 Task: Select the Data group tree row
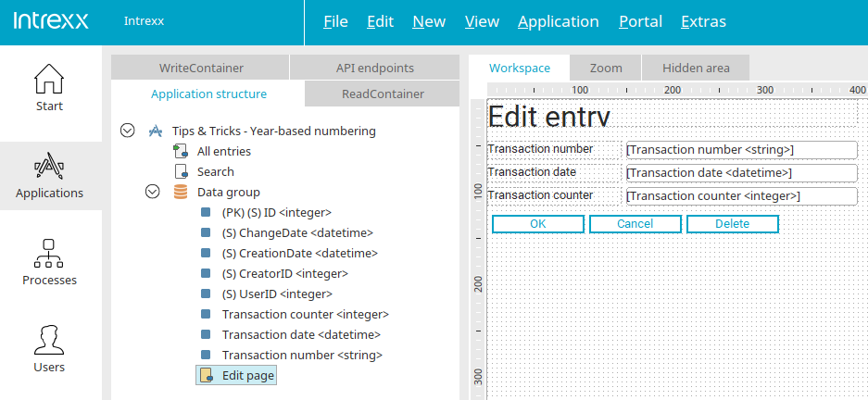click(x=228, y=192)
